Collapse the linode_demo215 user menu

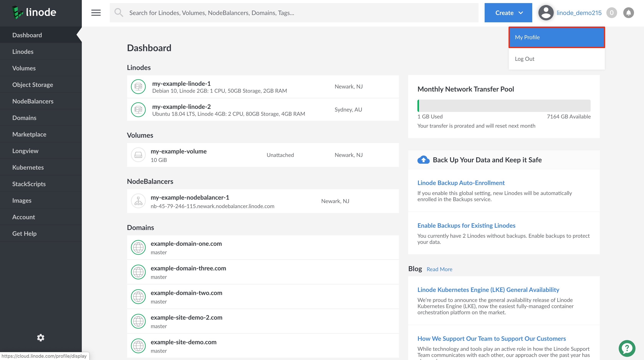(579, 13)
